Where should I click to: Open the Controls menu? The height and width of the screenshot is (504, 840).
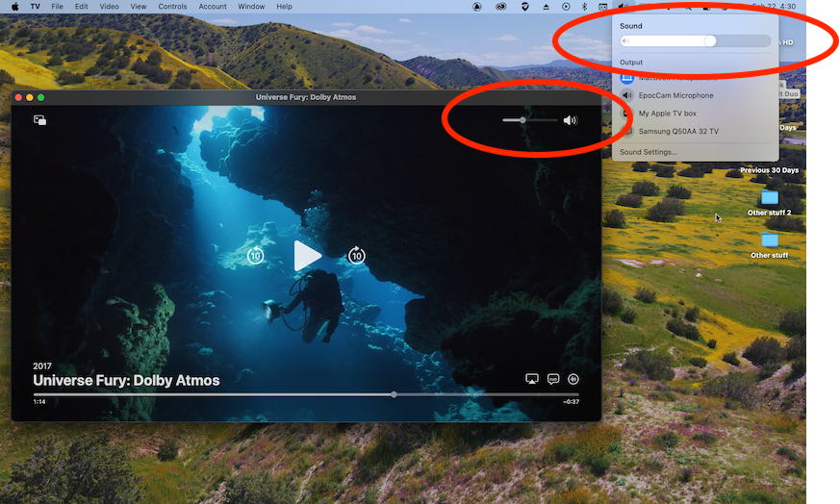[172, 7]
